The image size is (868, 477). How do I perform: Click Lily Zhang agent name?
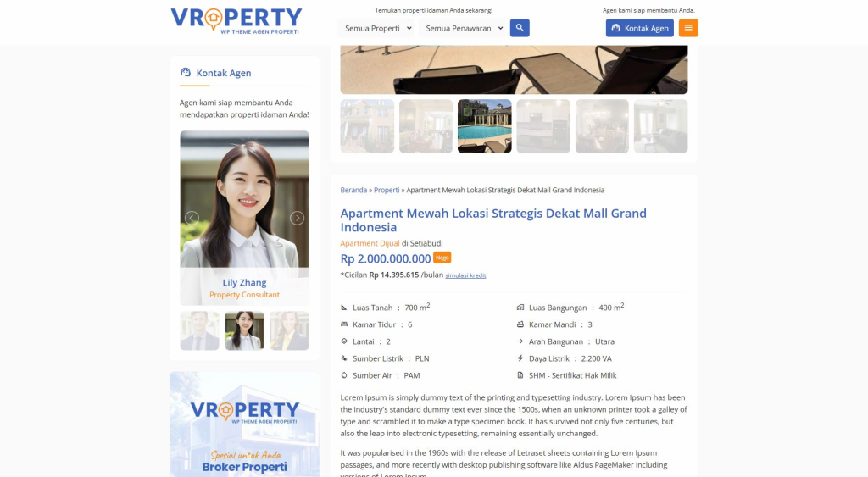244,282
